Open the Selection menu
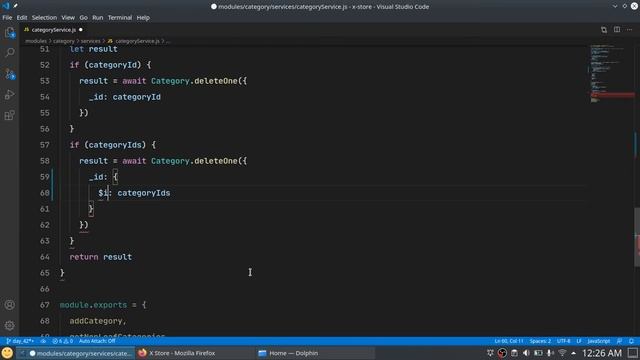The width and height of the screenshot is (640, 360). [44, 18]
